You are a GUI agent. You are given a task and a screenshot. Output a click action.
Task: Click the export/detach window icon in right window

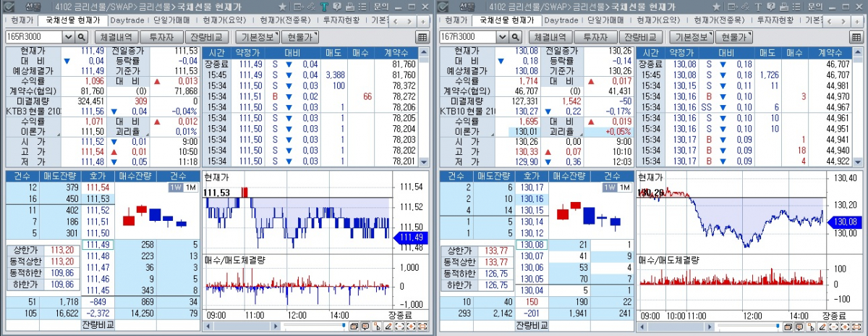[x=733, y=7]
